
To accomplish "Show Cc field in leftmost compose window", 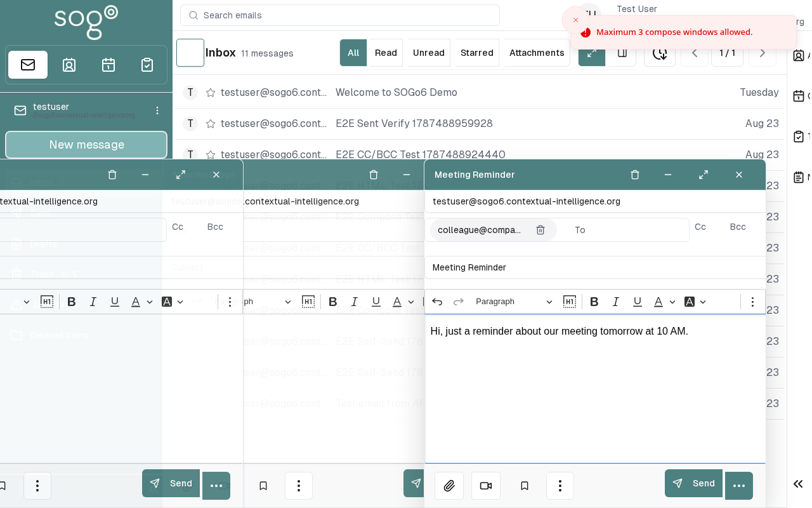I will pos(178,227).
